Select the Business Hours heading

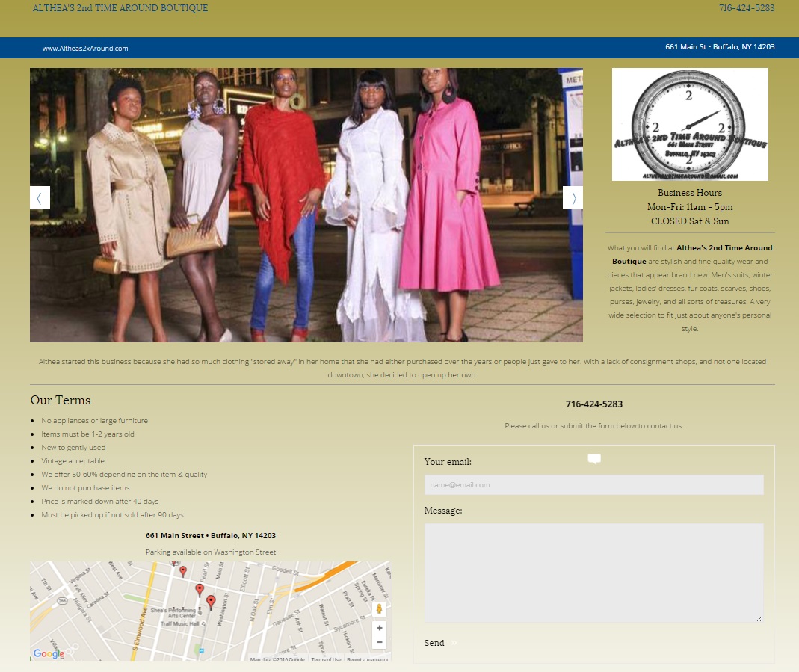tap(690, 193)
